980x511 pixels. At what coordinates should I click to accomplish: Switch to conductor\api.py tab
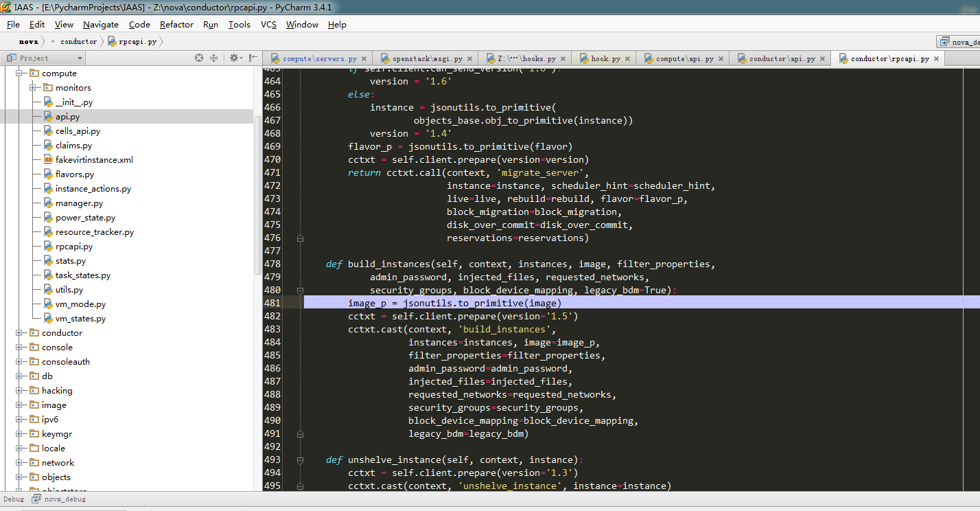point(782,58)
